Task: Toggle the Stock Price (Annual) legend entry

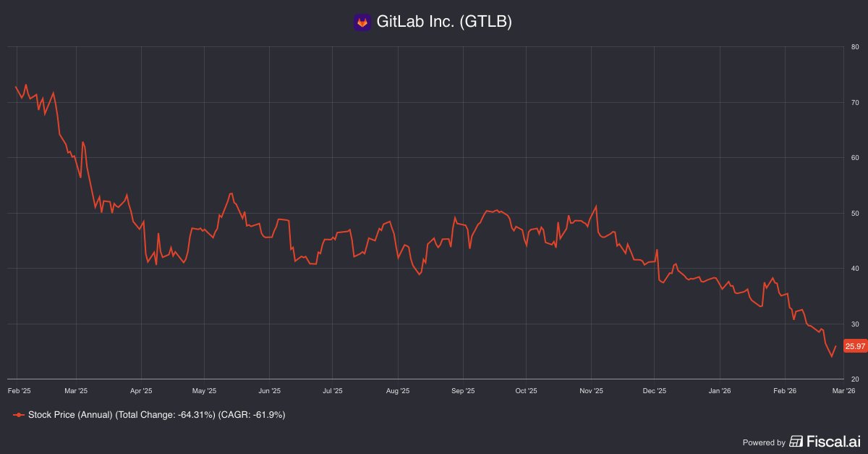Action: [x=149, y=415]
